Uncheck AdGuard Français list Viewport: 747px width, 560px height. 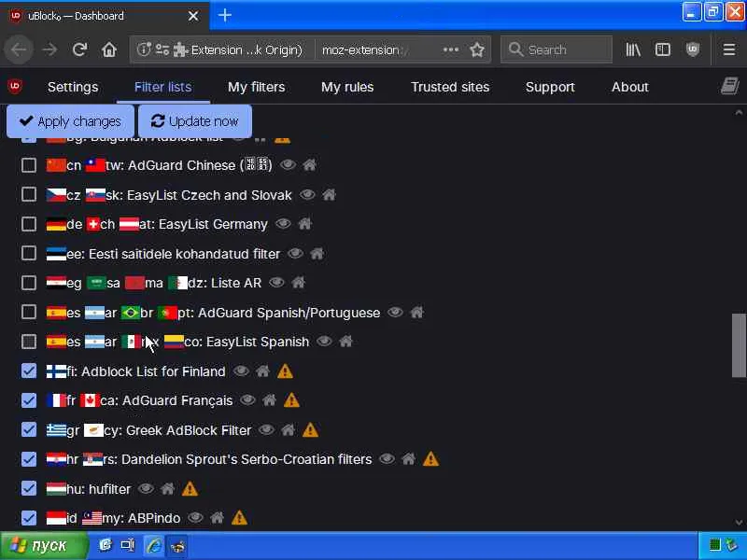pos(29,400)
